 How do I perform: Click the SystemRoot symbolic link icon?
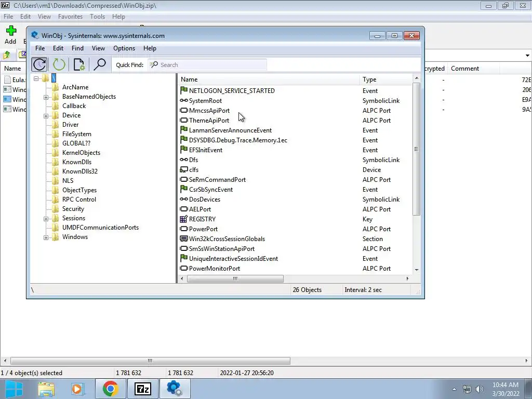[x=183, y=100]
